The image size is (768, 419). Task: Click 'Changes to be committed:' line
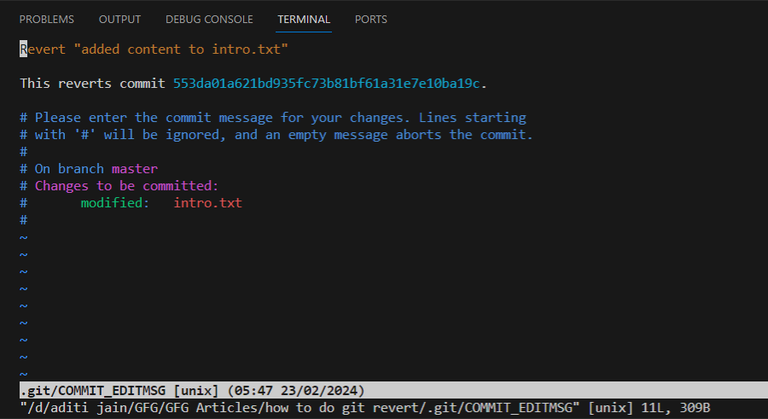coord(119,186)
